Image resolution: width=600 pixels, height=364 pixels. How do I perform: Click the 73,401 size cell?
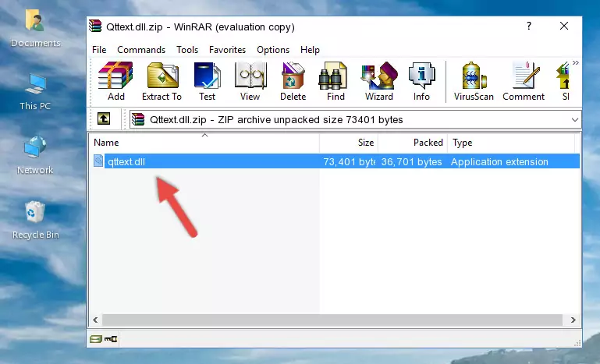click(349, 162)
